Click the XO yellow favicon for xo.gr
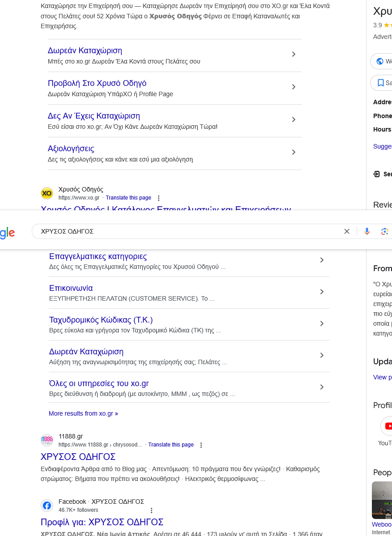 (47, 193)
